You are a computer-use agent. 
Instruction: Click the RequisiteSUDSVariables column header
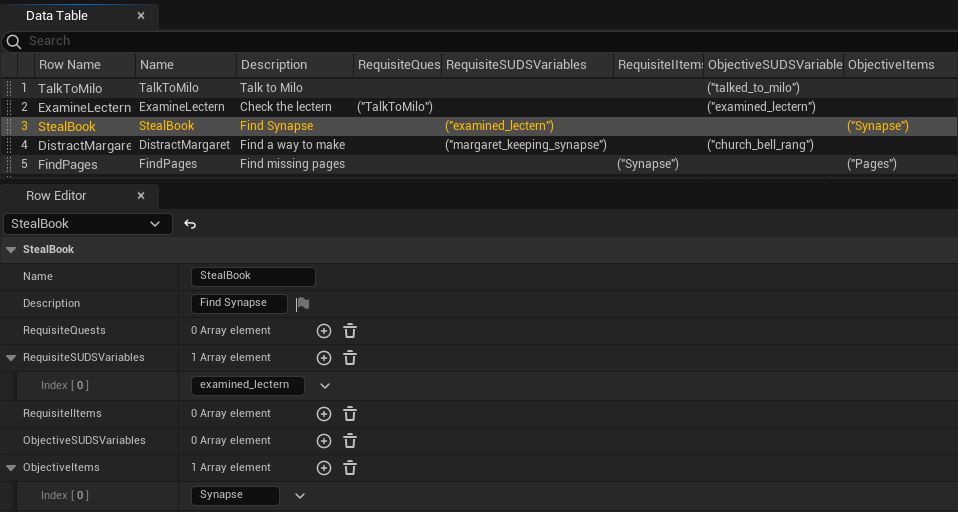coord(527,65)
